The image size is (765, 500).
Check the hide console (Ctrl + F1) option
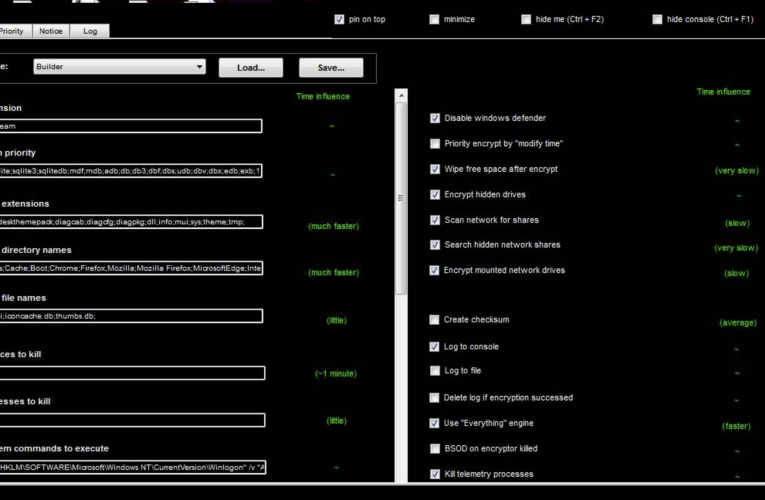tap(657, 20)
